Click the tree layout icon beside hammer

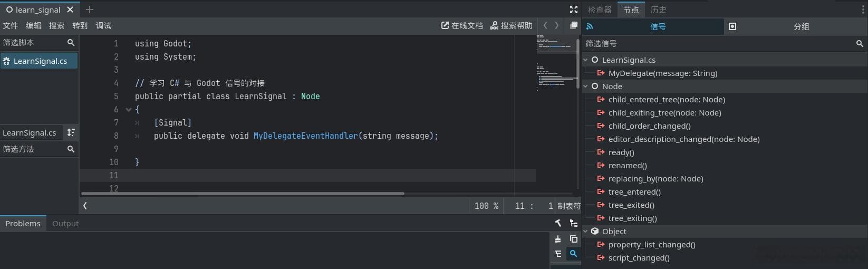[574, 223]
